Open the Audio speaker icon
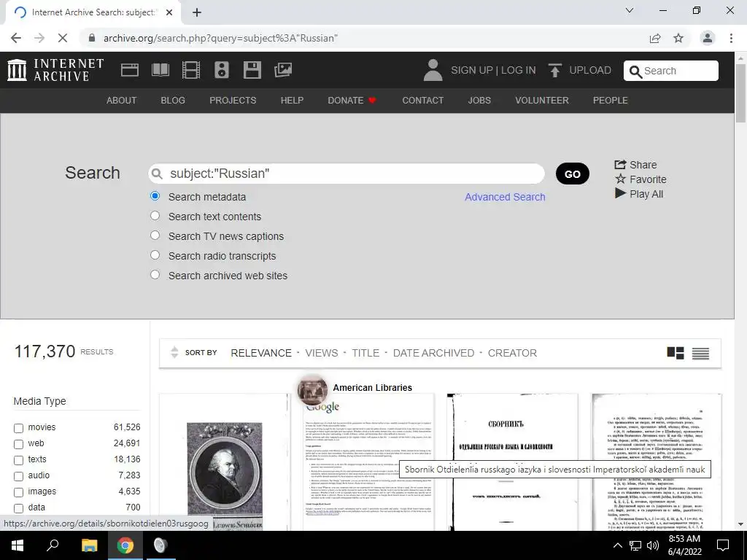747x560 pixels. pyautogui.click(x=222, y=70)
